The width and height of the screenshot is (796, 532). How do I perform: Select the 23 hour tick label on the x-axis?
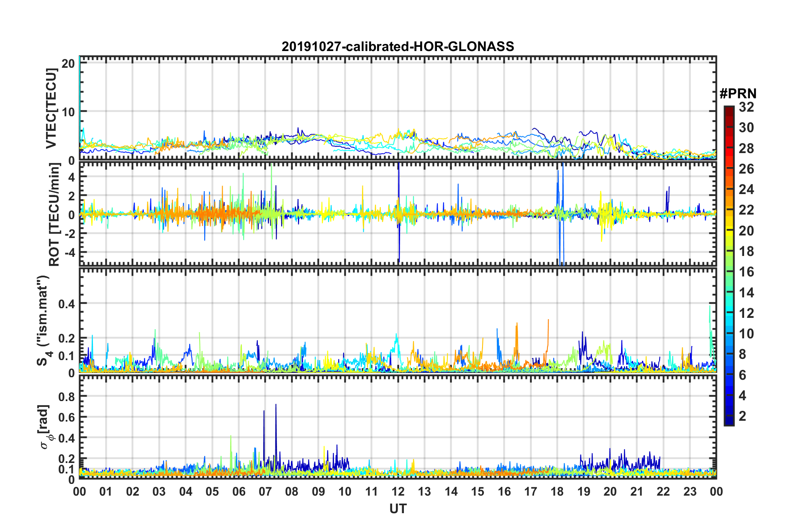click(x=690, y=491)
